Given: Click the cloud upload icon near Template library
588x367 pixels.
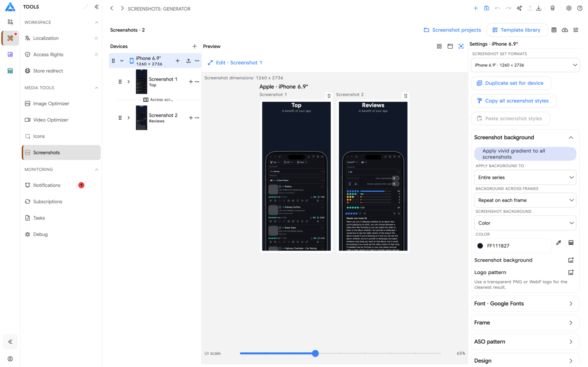Looking at the screenshot, I should pos(565,30).
